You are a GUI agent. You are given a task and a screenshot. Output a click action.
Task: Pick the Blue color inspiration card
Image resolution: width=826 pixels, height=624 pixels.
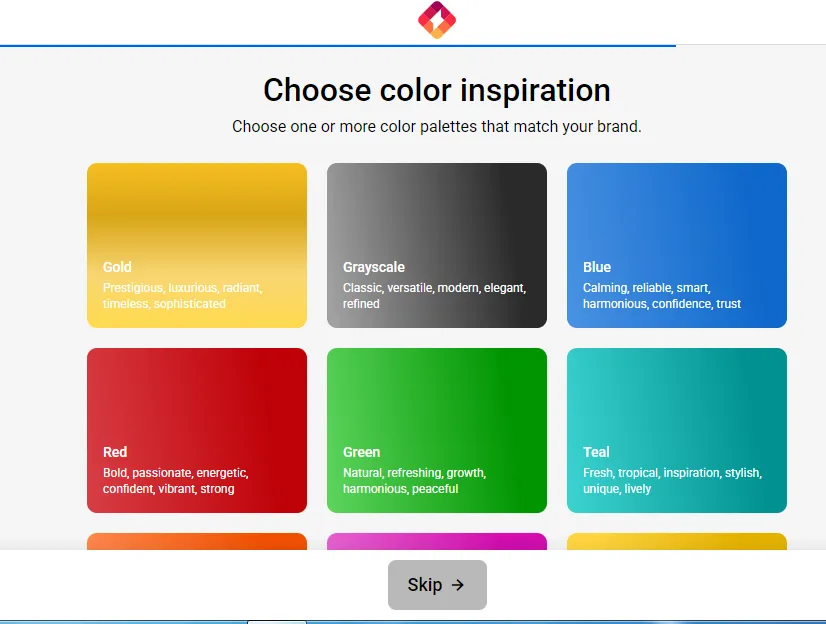[x=677, y=245]
